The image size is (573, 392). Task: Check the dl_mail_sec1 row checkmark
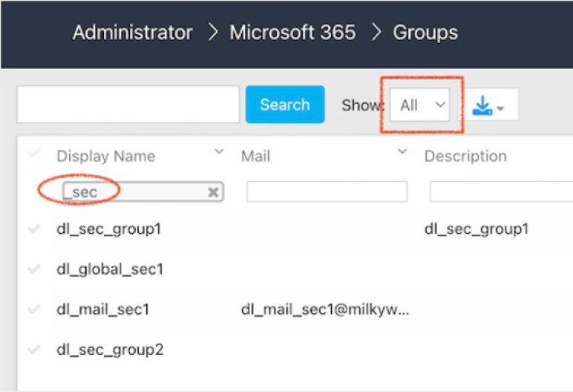[33, 310]
